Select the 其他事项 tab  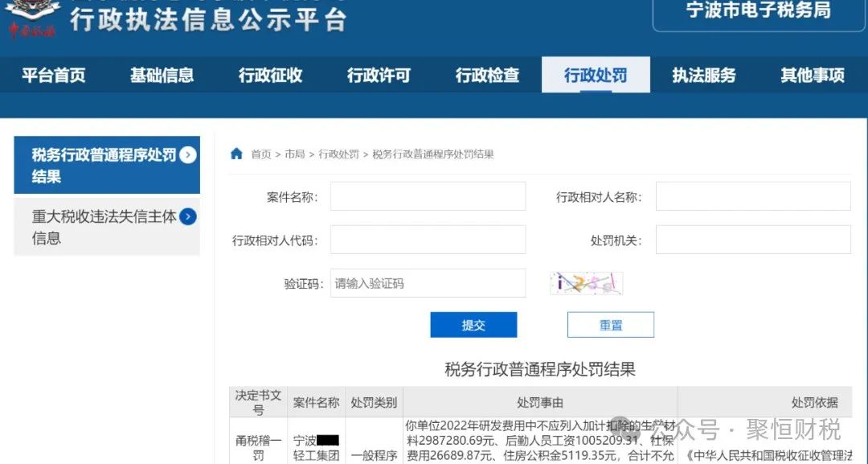813,76
